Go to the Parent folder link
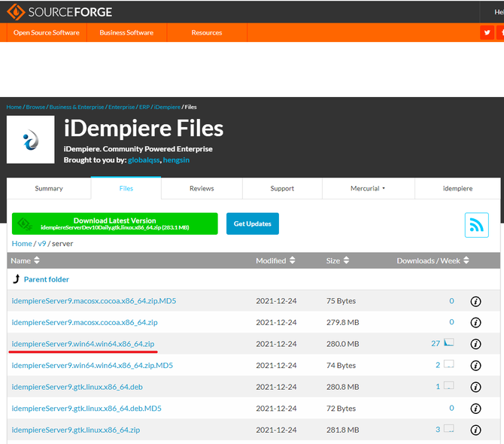Viewport: 504px width, 444px height. point(47,279)
